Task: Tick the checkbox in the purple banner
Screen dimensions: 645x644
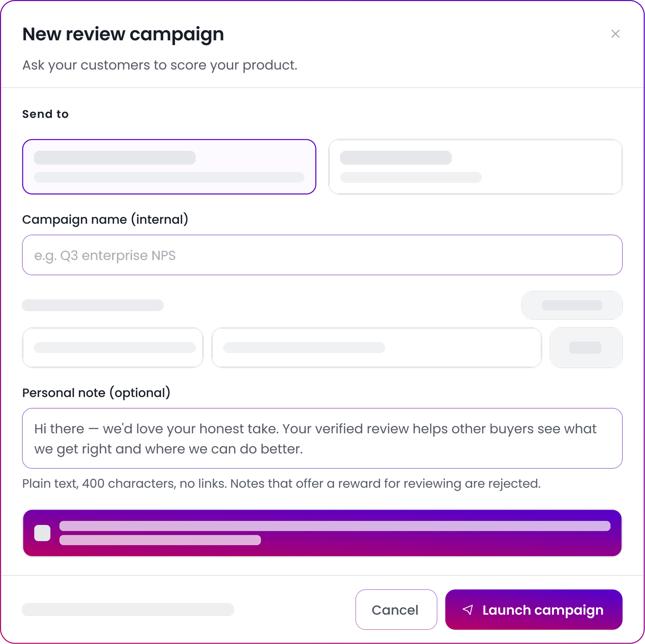Action: [x=42, y=533]
